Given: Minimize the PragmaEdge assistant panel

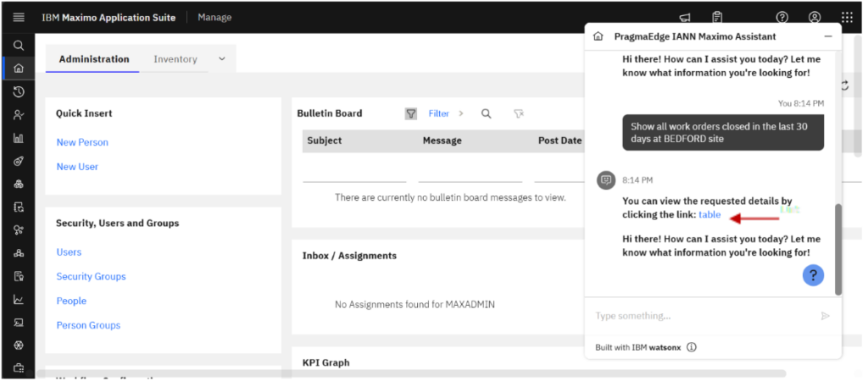Looking at the screenshot, I should (x=828, y=36).
